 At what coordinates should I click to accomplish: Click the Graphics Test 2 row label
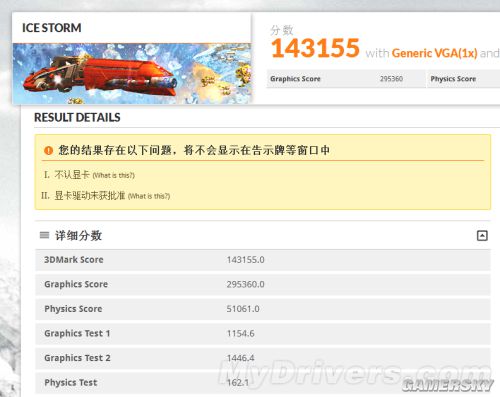pyautogui.click(x=77, y=358)
